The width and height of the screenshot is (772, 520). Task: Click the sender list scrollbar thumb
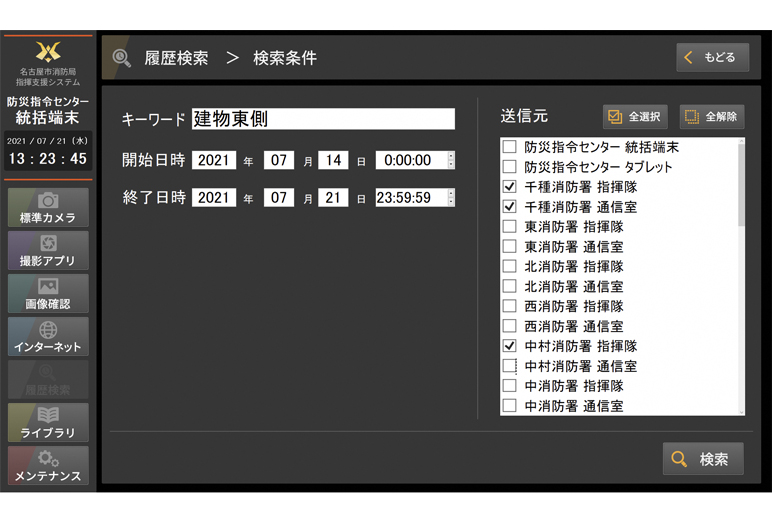pyautogui.click(x=741, y=185)
